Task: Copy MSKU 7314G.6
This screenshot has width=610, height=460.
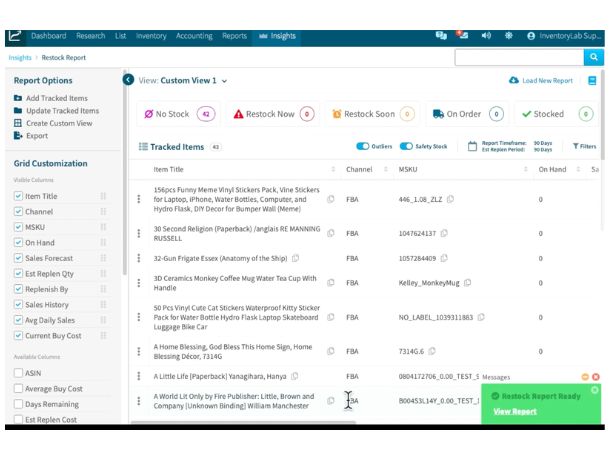Action: [432, 351]
